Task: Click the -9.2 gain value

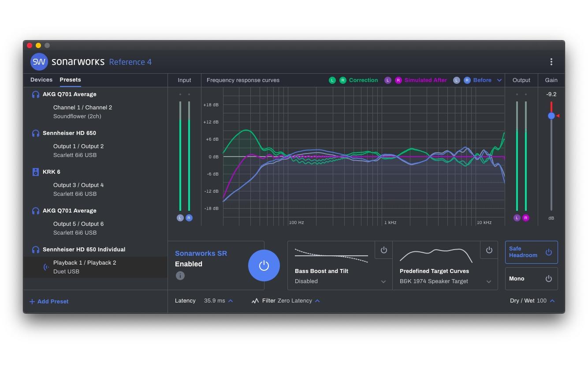Action: click(x=551, y=94)
